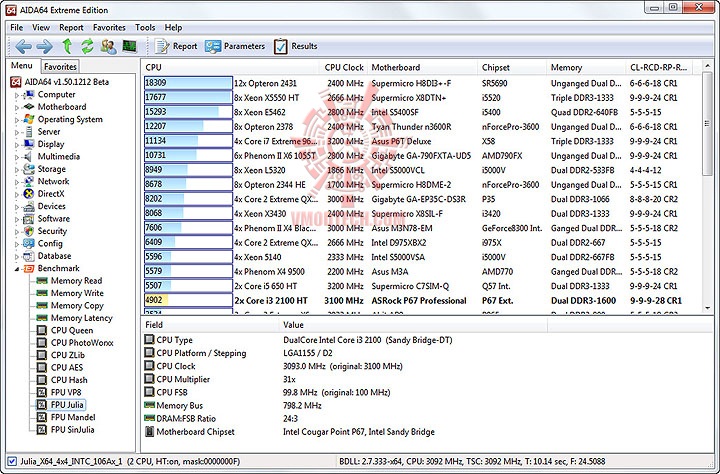This screenshot has height=474, width=720.
Task: Select the CPU AES benchmark icon
Action: 42,367
